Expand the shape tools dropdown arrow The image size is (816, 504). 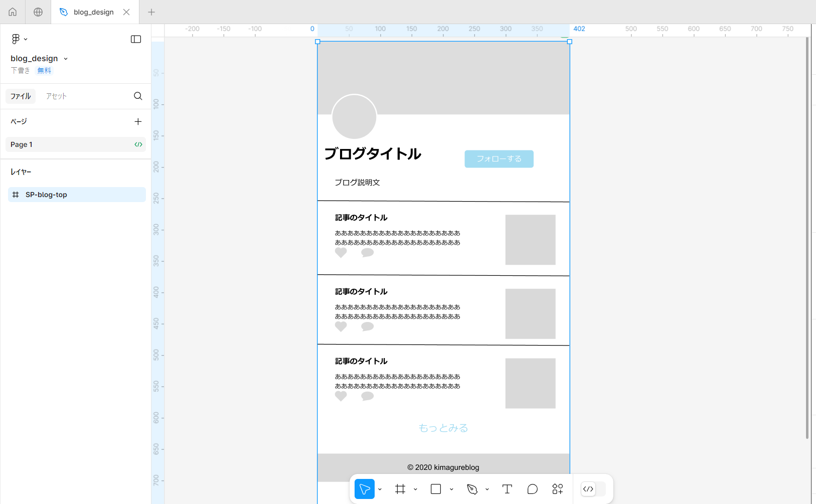coord(451,489)
